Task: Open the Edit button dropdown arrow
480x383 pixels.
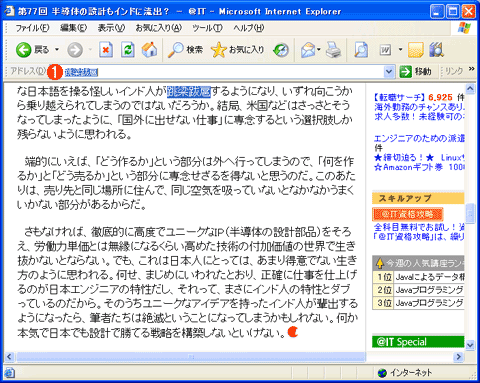Action: click(x=400, y=50)
